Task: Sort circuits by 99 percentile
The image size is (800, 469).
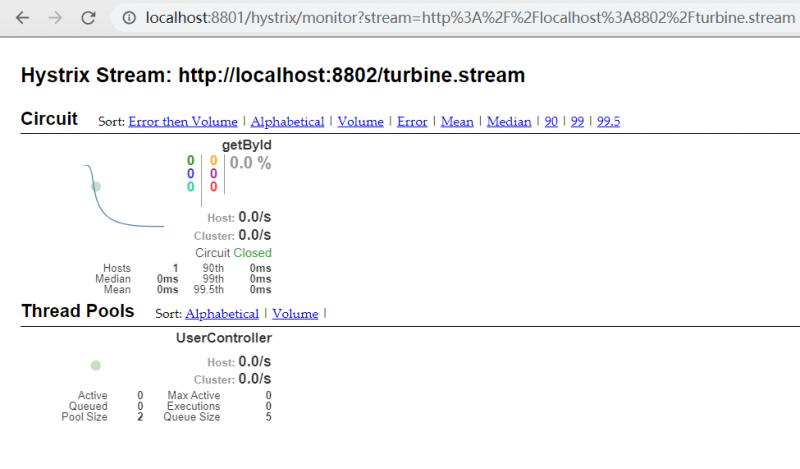Action: pyautogui.click(x=577, y=121)
